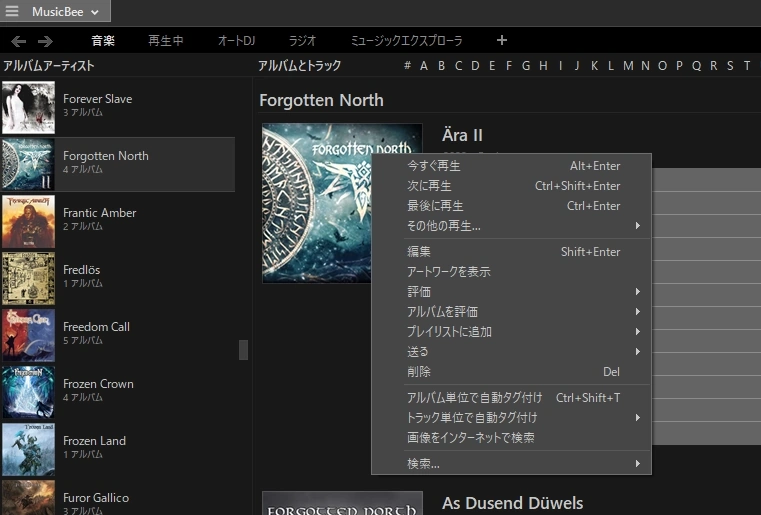The width and height of the screenshot is (761, 515).
Task: Jump to letter F in alphabet index
Action: (509, 66)
